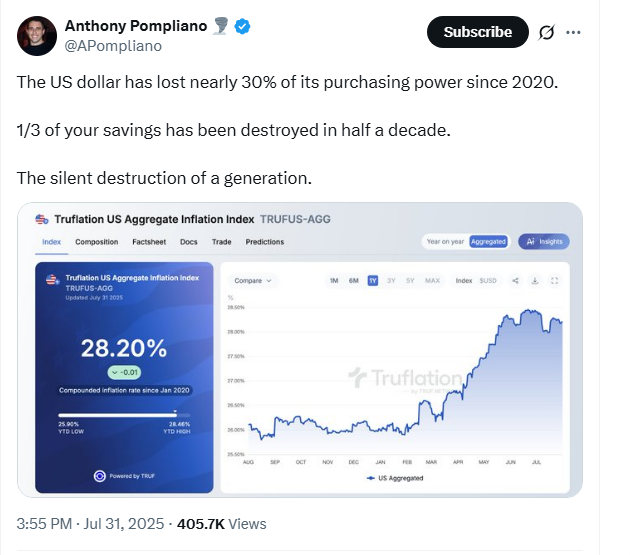Click the Subscribe button
The image size is (630, 555).
[477, 32]
